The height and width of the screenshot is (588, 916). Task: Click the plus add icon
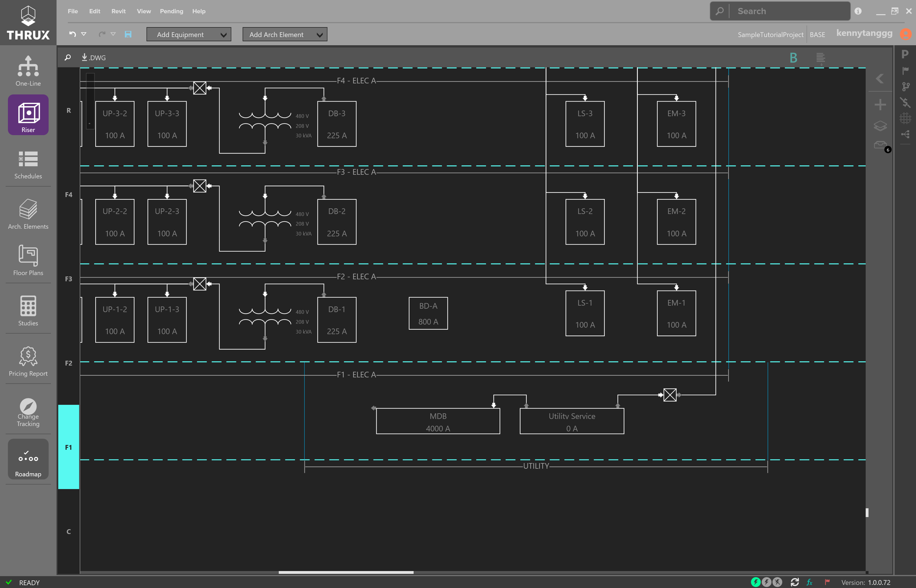[x=880, y=105]
